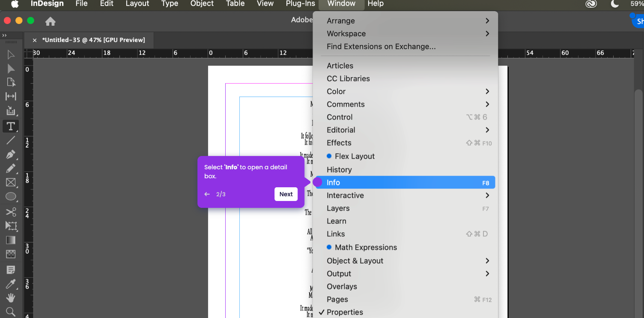Close the Untitled-35 document tab
Viewport: 644px width, 318px height.
(35, 40)
